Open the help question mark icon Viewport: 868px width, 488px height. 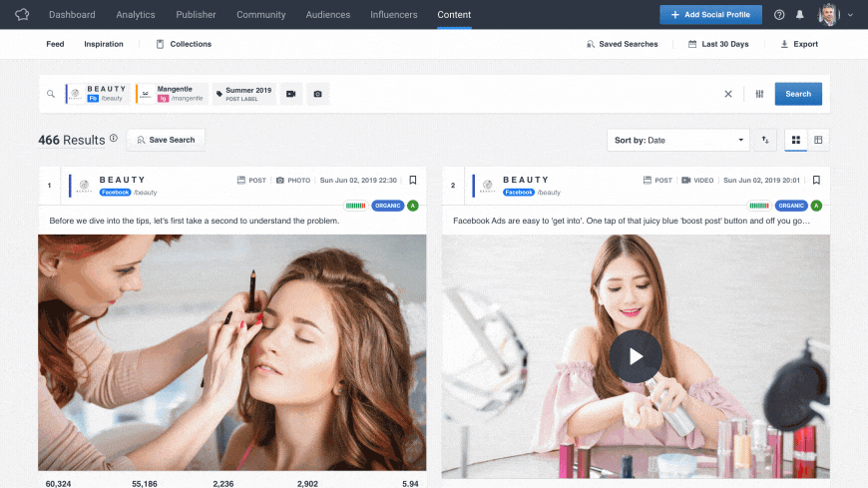pos(779,15)
